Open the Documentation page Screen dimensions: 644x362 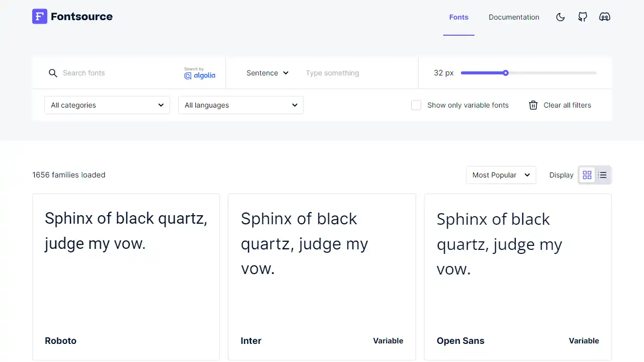(x=514, y=17)
